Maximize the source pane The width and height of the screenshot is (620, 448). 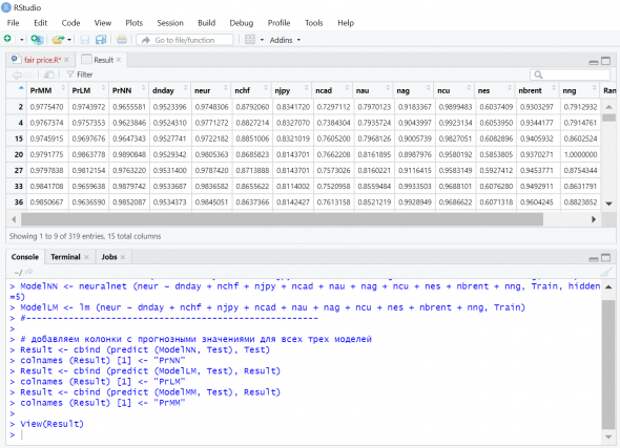[x=606, y=61]
